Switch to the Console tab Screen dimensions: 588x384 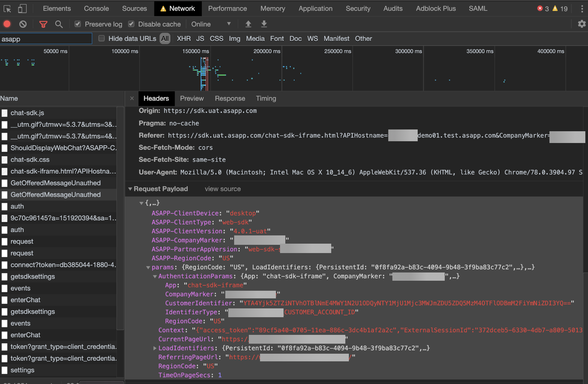tap(96, 9)
